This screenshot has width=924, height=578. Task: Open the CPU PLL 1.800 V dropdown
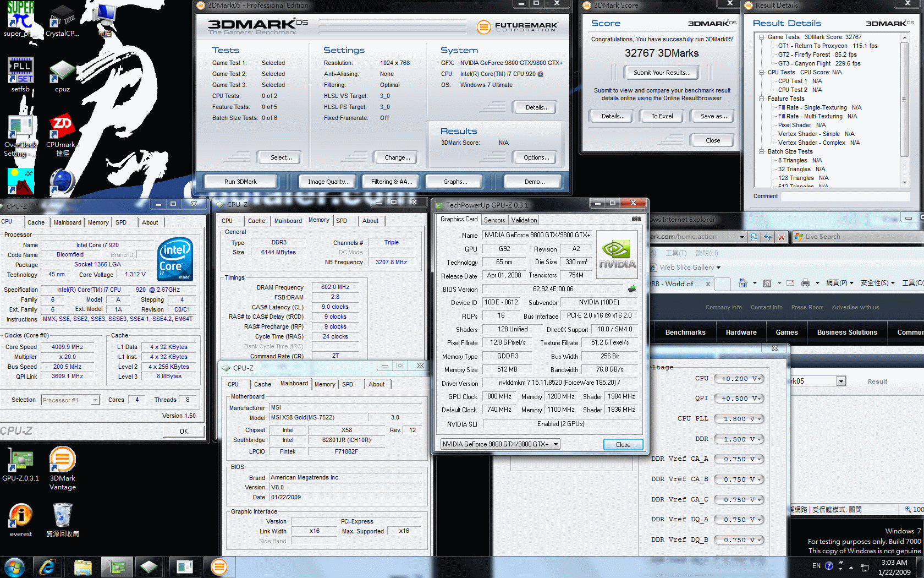pyautogui.click(x=738, y=419)
